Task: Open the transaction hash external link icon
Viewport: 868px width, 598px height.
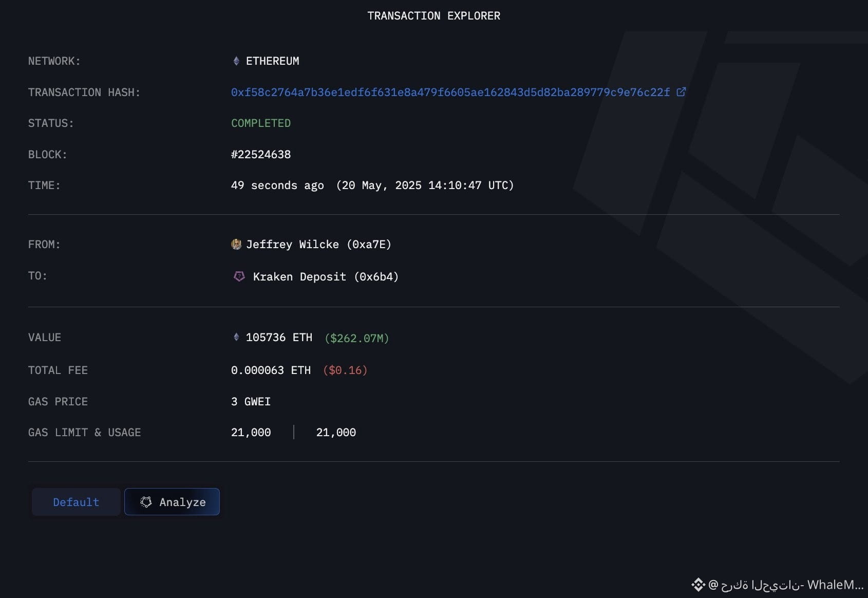Action: click(681, 92)
